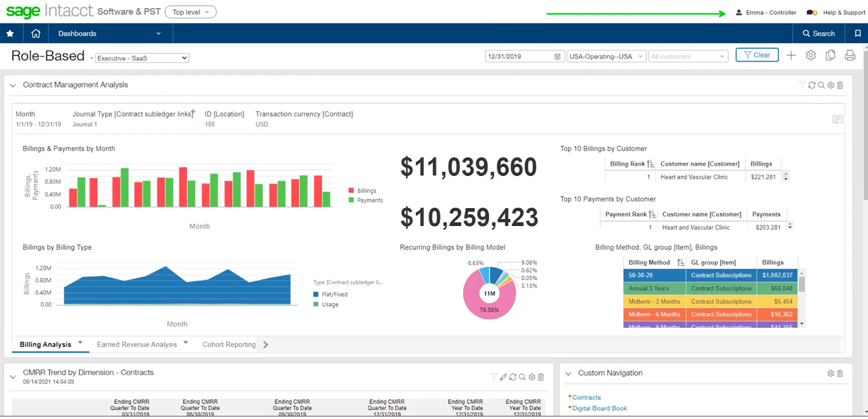868x419 pixels.
Task: Open the USA-Operating--USA entity dropdown
Action: [x=606, y=56]
